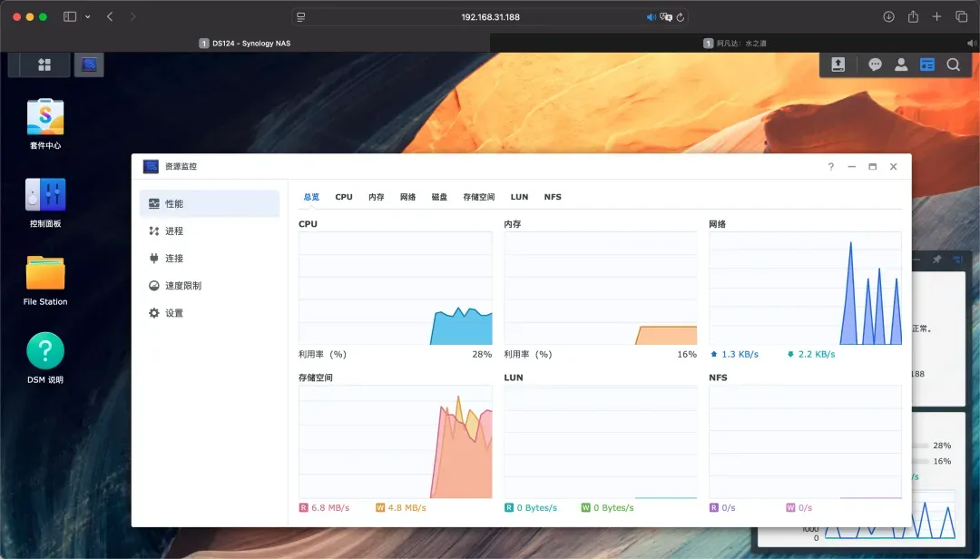Click the 内存 utilization chart
Viewport: 980px width, 559px height.
601,289
